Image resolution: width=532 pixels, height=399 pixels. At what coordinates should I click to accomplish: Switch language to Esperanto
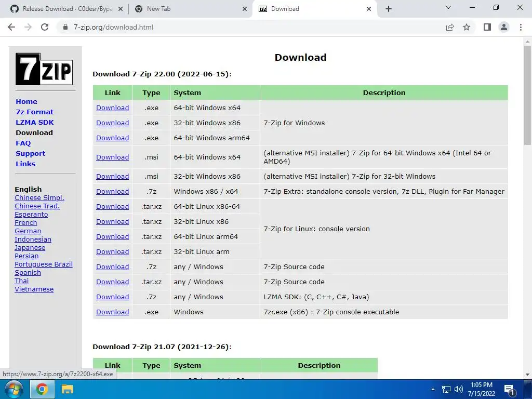31,215
